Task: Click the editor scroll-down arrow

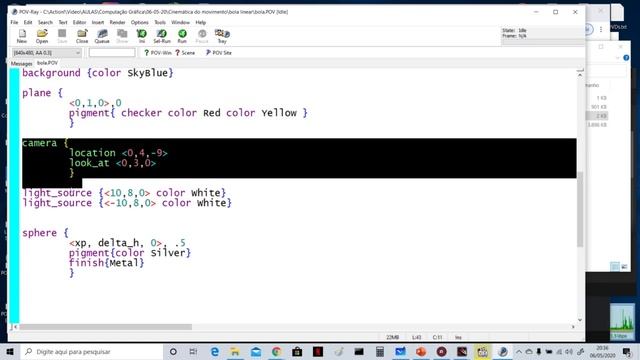Action: [x=580, y=320]
